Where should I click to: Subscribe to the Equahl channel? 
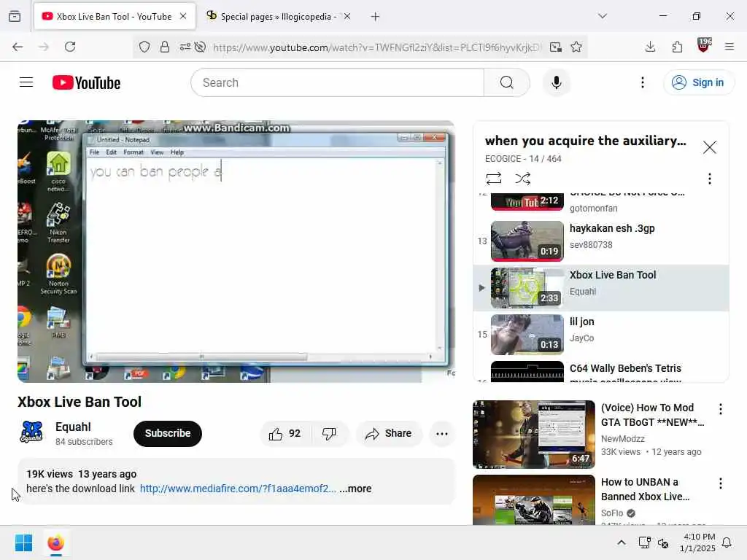point(168,434)
